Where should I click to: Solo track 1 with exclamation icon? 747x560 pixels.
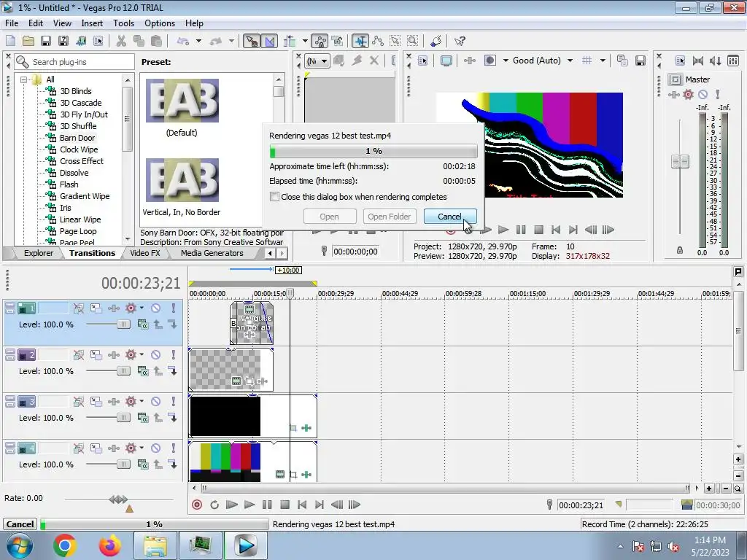(174, 308)
